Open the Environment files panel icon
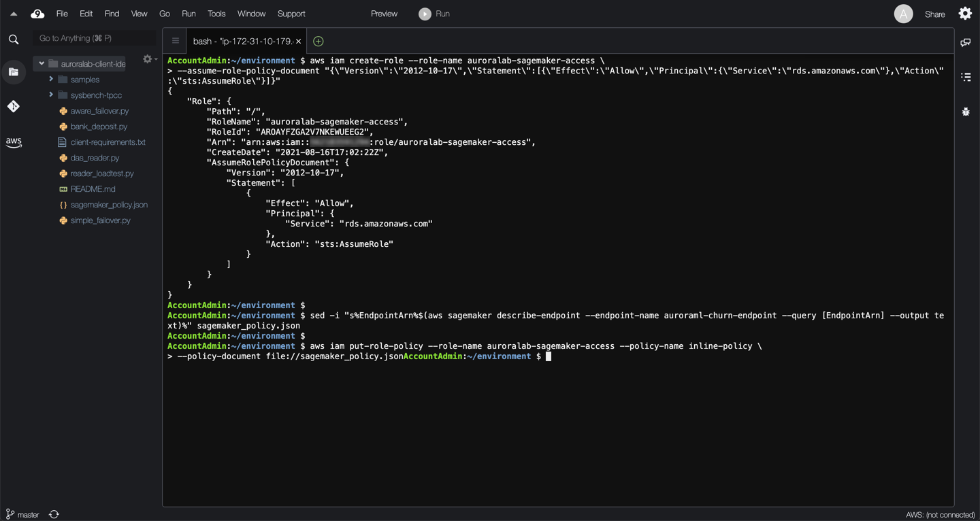 coord(14,72)
